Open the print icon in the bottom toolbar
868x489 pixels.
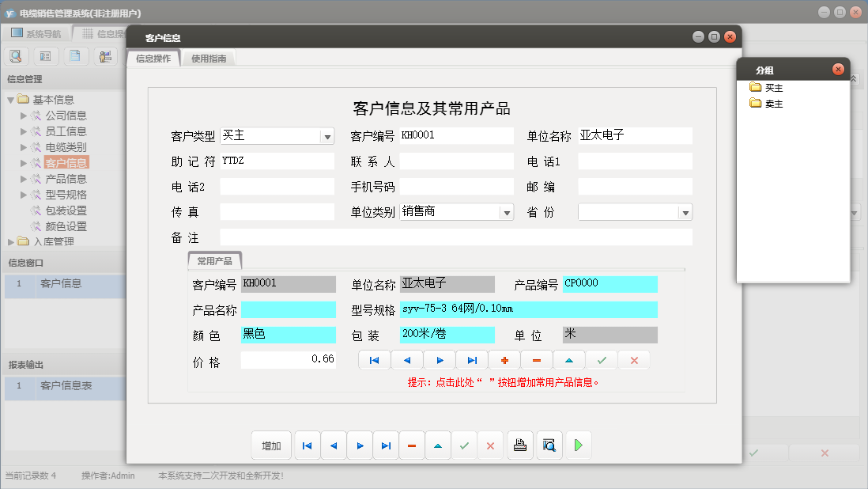tap(519, 445)
